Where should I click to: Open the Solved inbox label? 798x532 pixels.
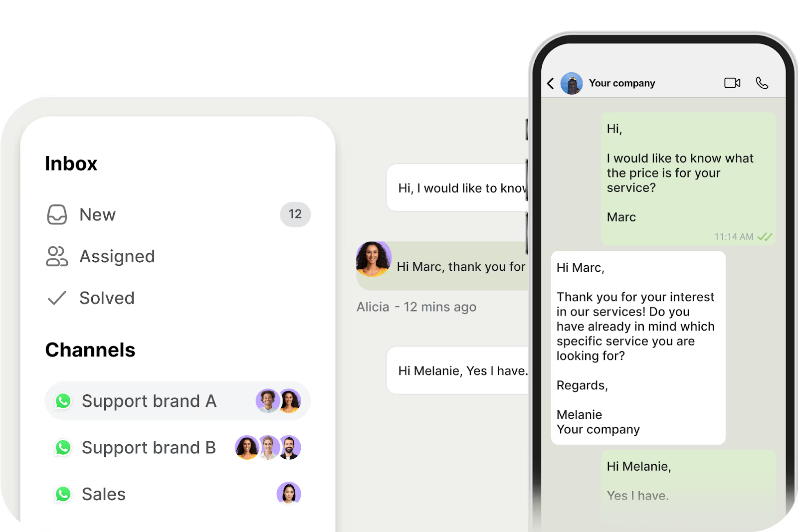coord(107,298)
